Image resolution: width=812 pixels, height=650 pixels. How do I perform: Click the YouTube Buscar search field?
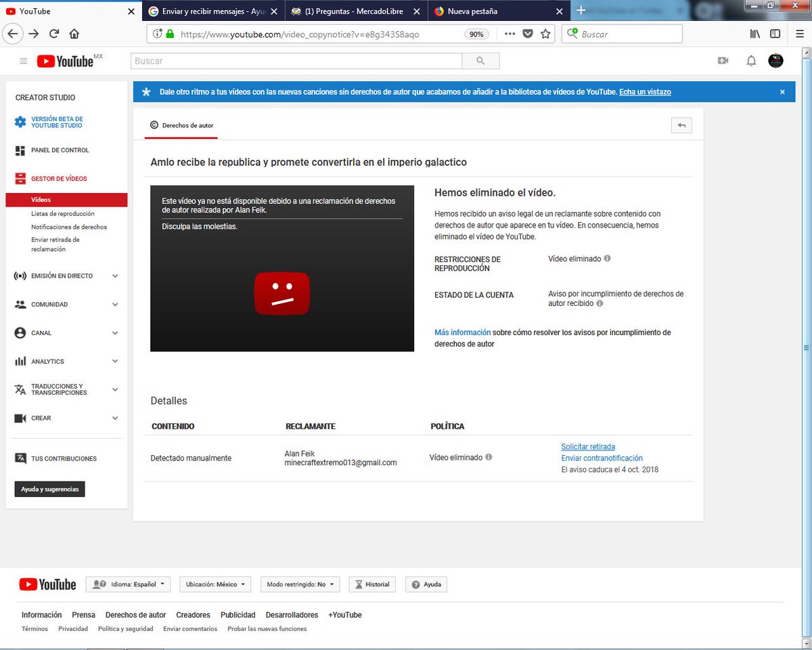point(296,61)
